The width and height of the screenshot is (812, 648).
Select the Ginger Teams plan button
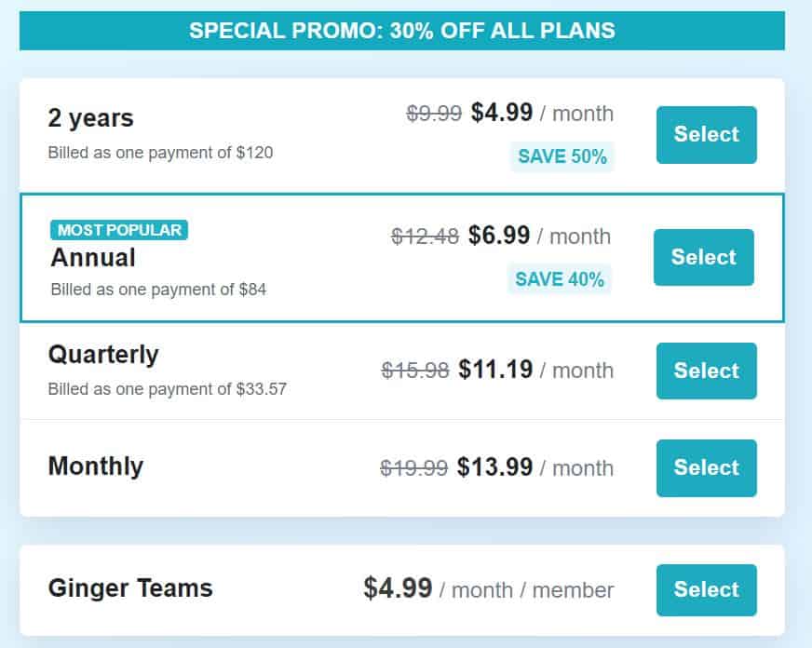click(707, 590)
